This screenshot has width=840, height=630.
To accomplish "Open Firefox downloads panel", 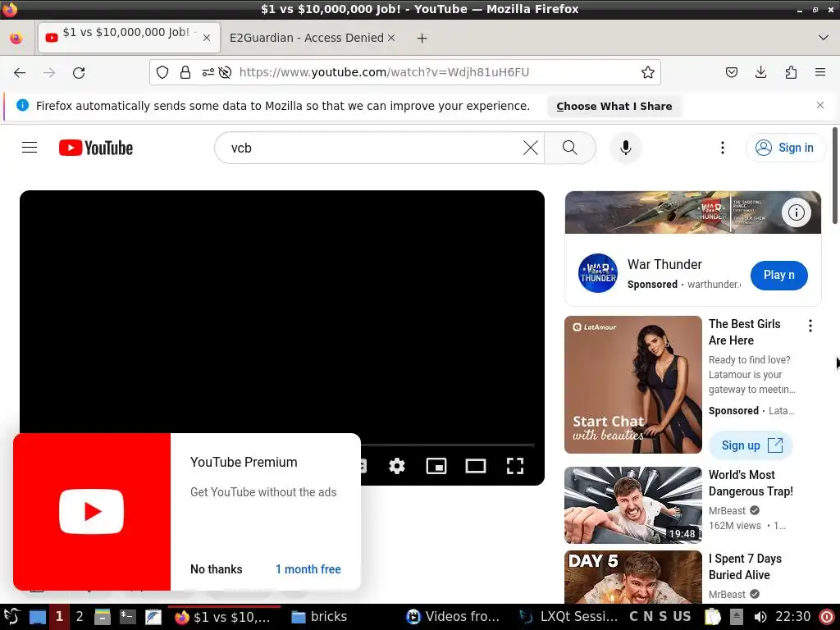I will click(760, 72).
